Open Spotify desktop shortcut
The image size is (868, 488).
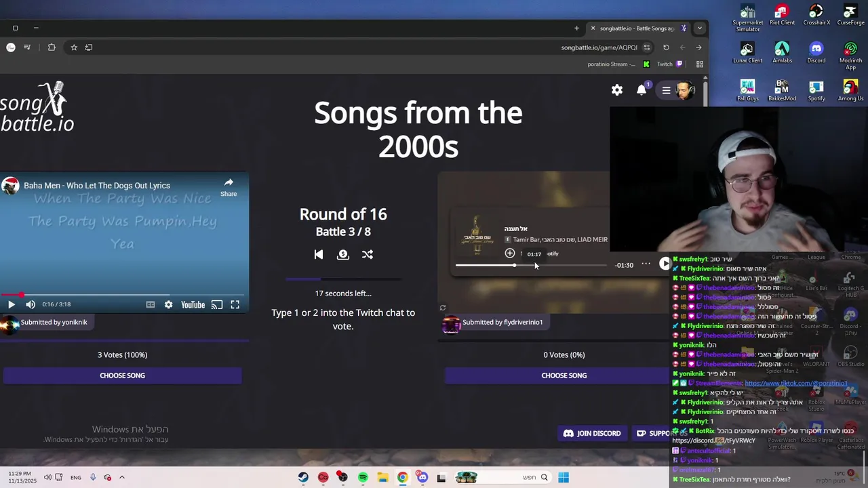tap(816, 91)
